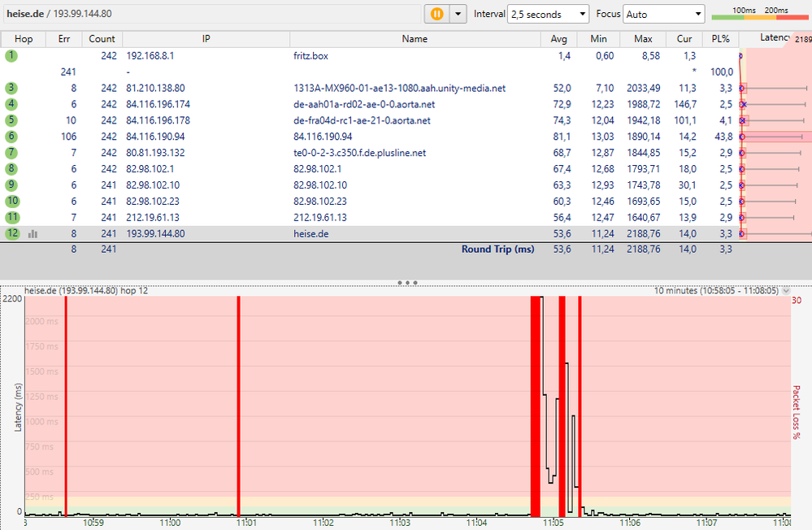
Task: Select te0-0-2-3.c350.f.de.plusline.net hostname
Action: (x=359, y=152)
